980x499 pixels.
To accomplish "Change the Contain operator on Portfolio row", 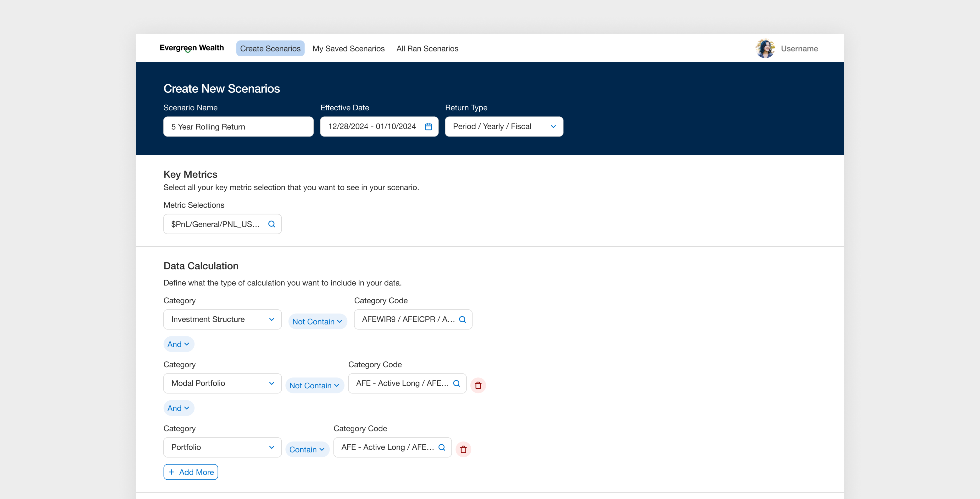I will (x=307, y=449).
